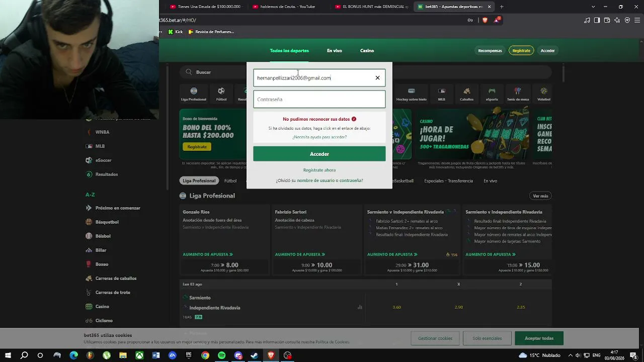
Task: Click the Básquetbol sidebar icon
Action: point(89,222)
